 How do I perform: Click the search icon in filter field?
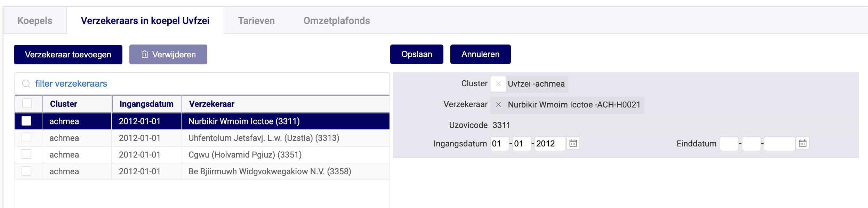[x=26, y=83]
